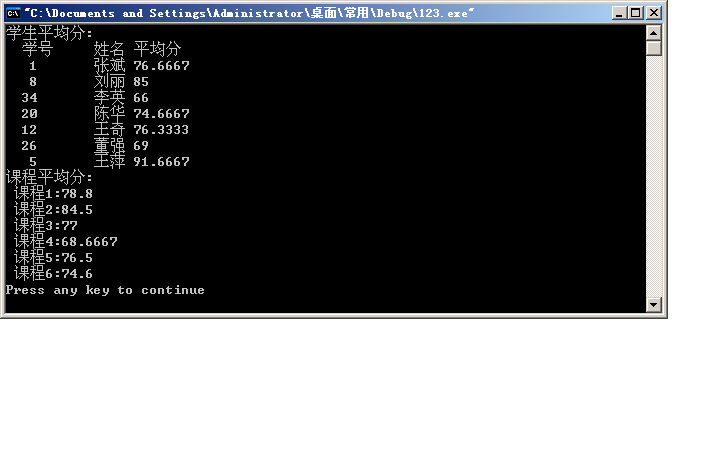Click the name 董强
720x450 pixels.
(x=109, y=146)
